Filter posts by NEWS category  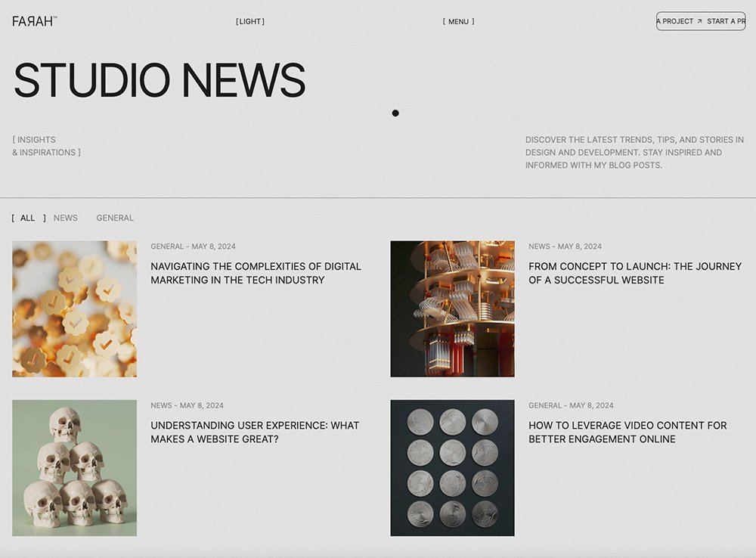click(66, 218)
